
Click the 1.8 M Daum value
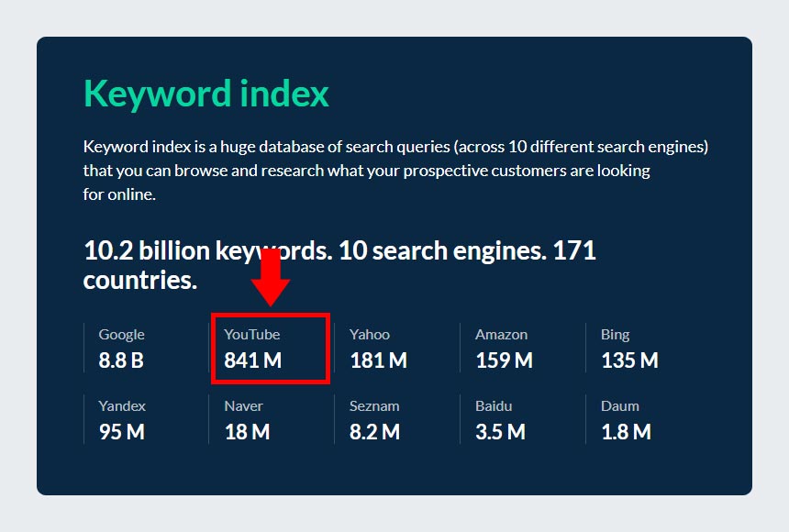(626, 432)
